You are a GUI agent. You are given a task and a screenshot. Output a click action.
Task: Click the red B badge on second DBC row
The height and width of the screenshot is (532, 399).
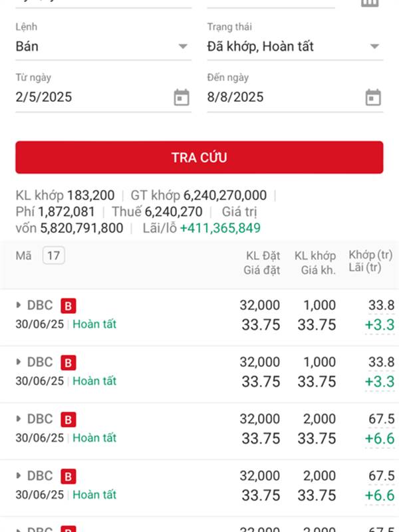click(68, 362)
